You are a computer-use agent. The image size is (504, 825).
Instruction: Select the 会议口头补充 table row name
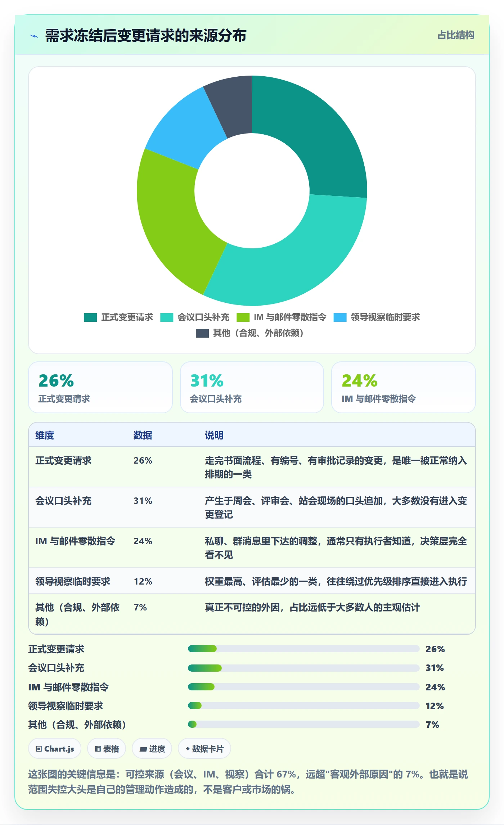click(63, 501)
